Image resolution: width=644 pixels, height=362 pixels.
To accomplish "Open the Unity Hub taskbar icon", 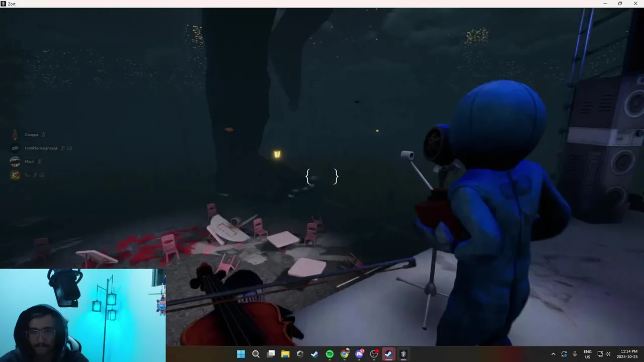I will tap(300, 354).
